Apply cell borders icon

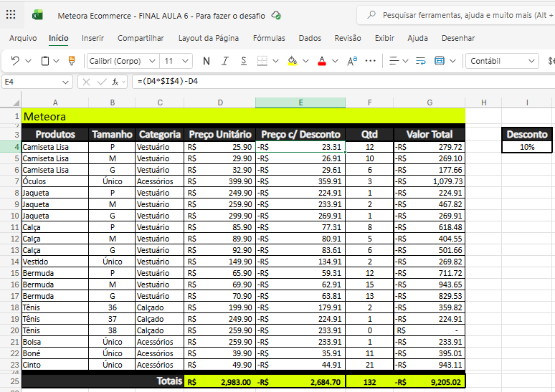click(262, 61)
